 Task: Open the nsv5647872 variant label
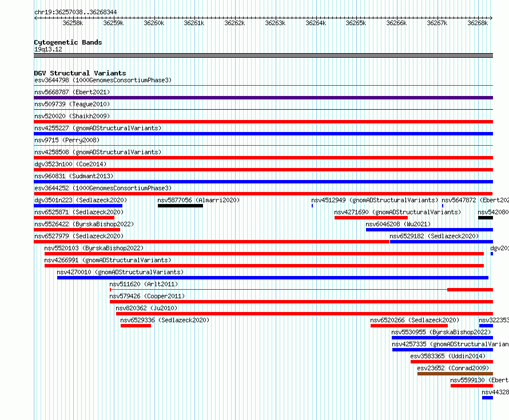point(475,200)
